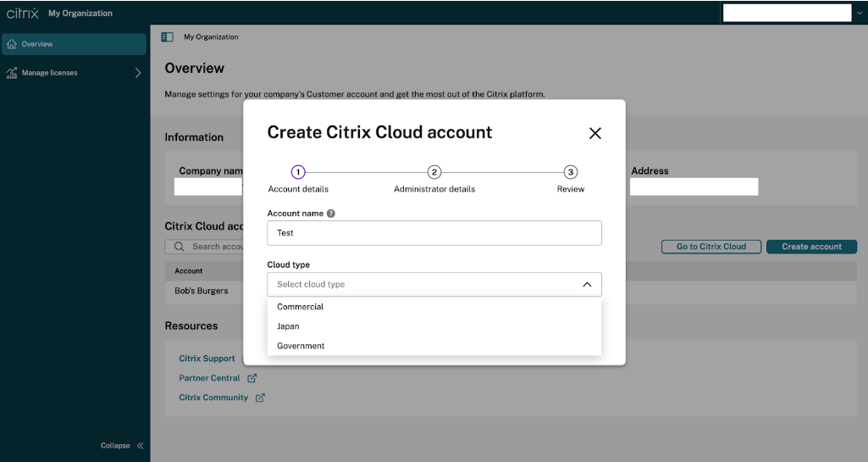Image resolution: width=868 pixels, height=462 pixels.
Task: Click the Partner Central external link icon
Action: (x=252, y=378)
